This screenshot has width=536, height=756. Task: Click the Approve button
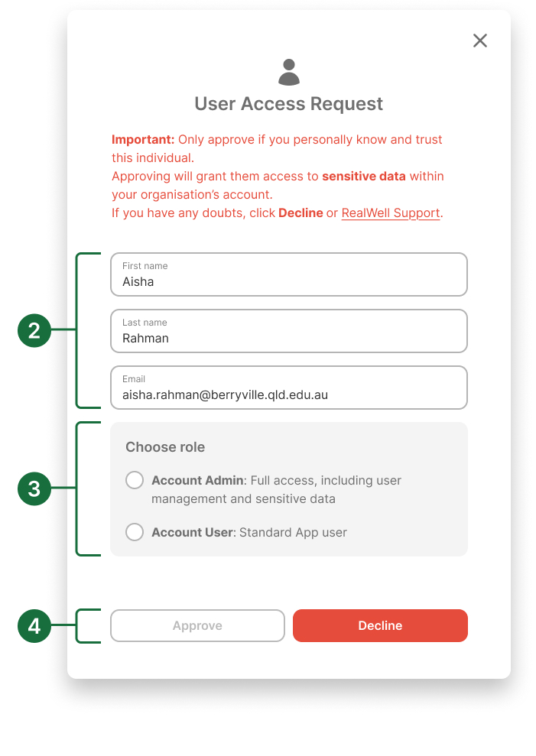coord(197,625)
